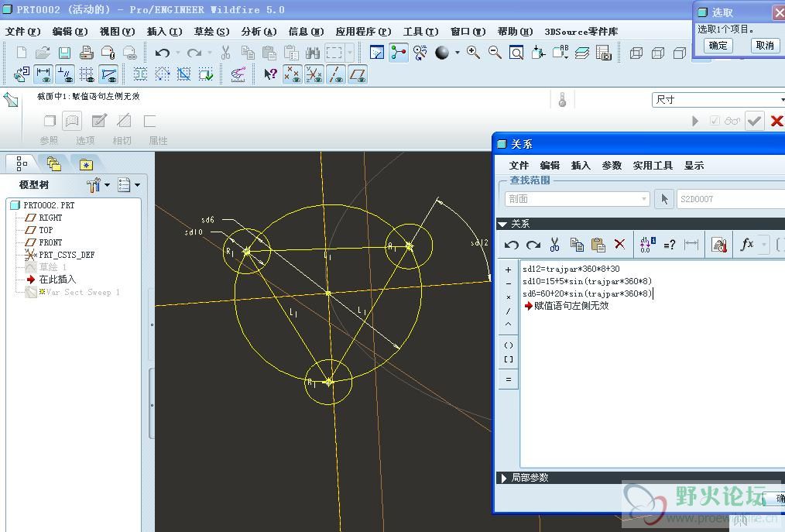Image resolution: width=785 pixels, height=532 pixels.
Task: Click the S2D0007 field in Relations dialog
Action: click(731, 199)
